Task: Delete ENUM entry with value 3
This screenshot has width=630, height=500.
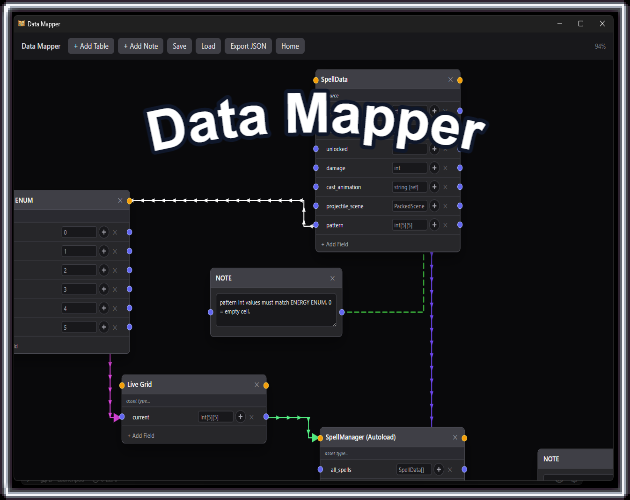Action: click(115, 289)
